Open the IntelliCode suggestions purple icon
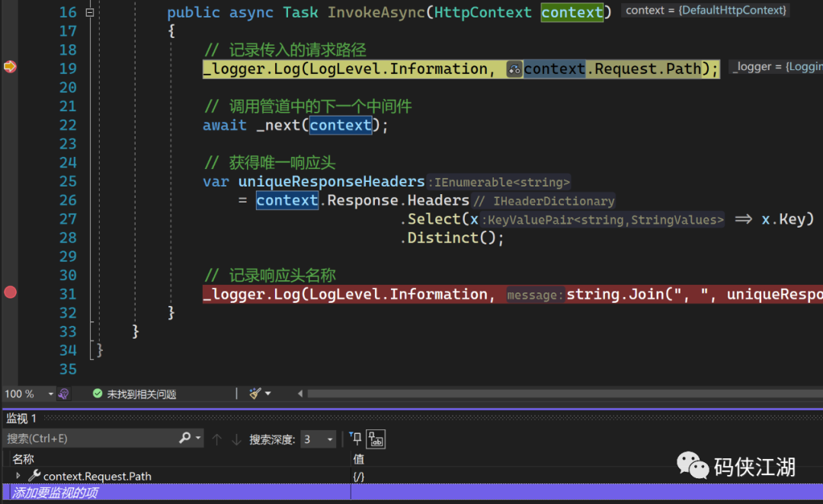 pos(63,394)
